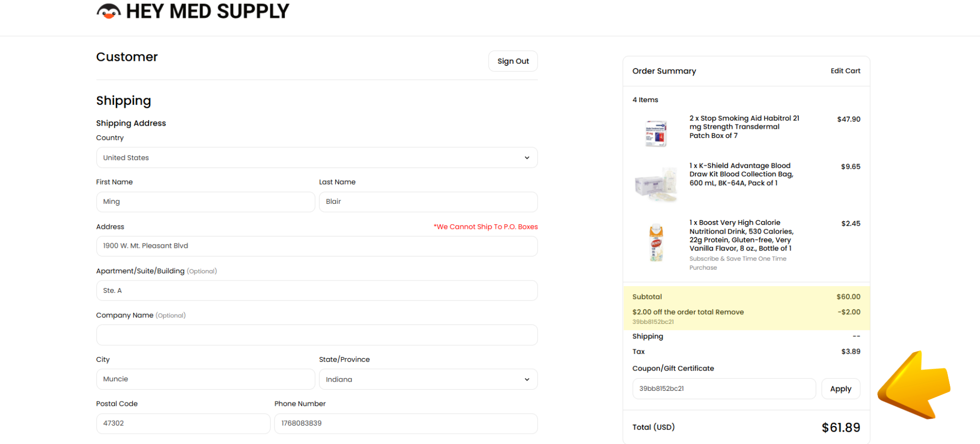Click into the Last Name field

coord(428,202)
